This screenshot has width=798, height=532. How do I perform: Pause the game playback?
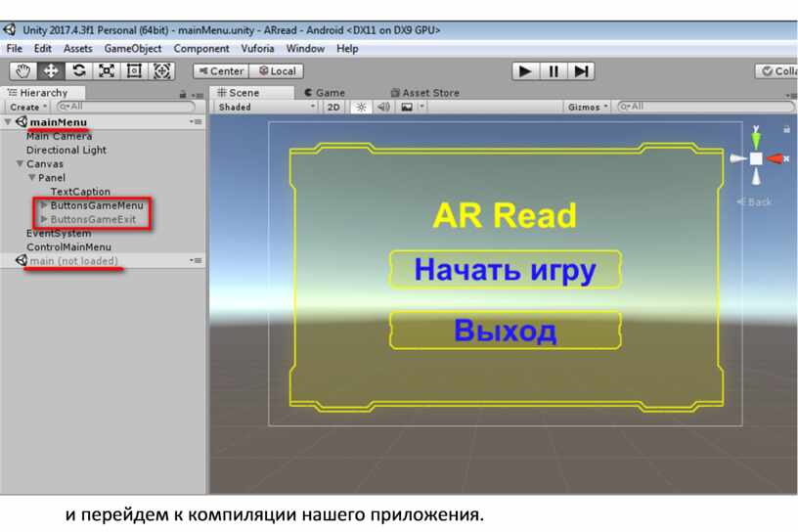pos(554,71)
